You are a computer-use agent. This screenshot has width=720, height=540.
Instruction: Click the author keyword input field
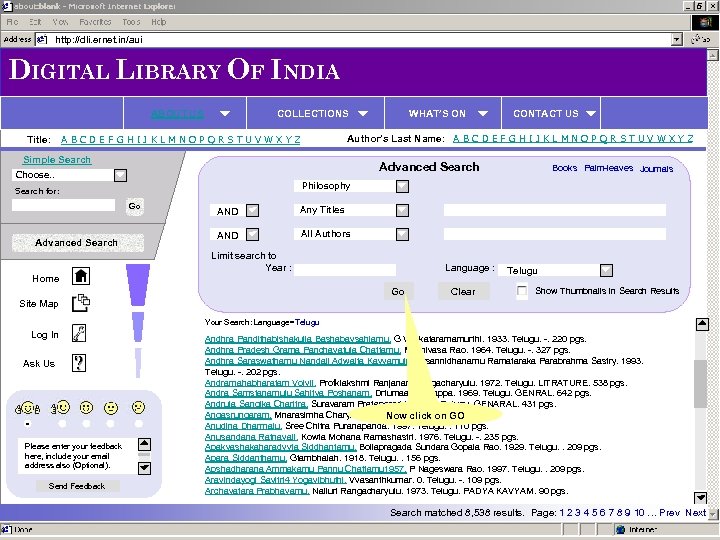pyautogui.click(x=555, y=234)
